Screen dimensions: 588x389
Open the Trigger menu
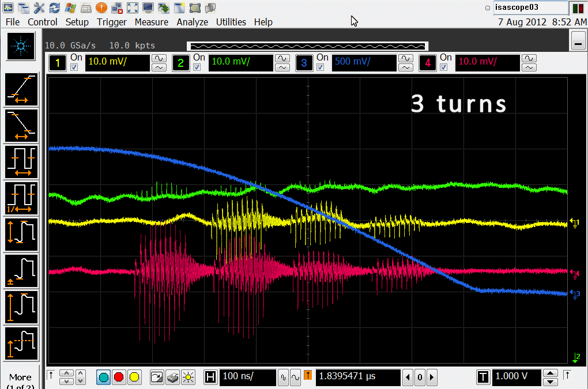[x=111, y=22]
